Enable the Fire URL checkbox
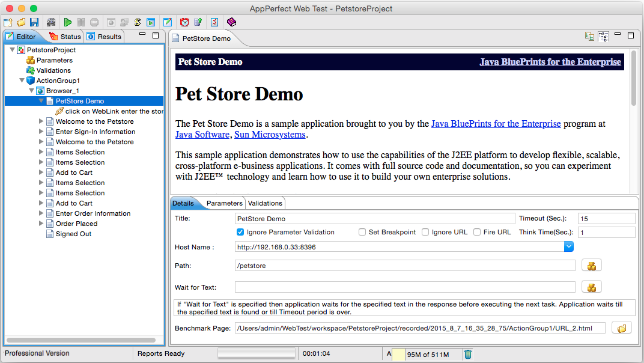The image size is (644, 363). tap(477, 232)
